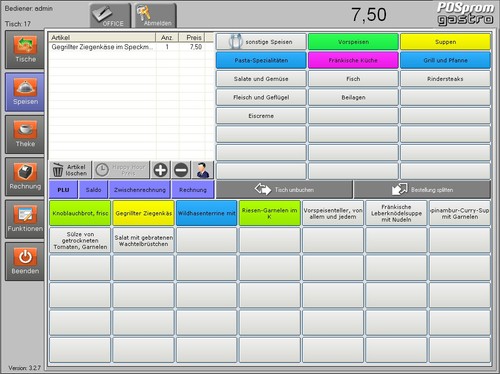Open the Tische table overview
Viewport: 500px width, 374px height.
(25, 49)
